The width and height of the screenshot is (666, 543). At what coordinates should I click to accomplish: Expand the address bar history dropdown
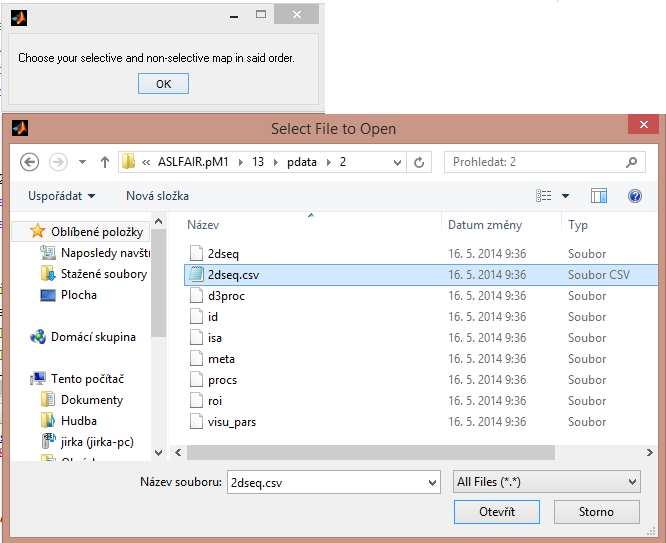coord(397,162)
